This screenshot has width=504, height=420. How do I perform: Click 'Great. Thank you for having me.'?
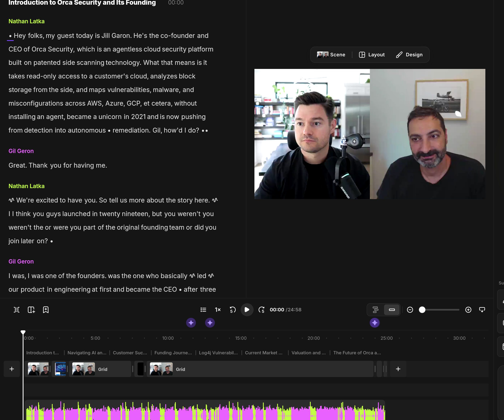coord(58,165)
